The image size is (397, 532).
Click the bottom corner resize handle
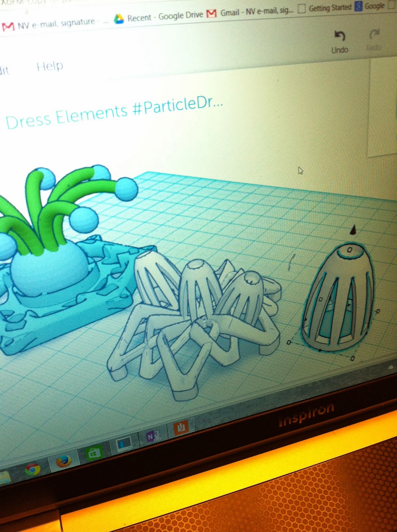[x=352, y=358]
